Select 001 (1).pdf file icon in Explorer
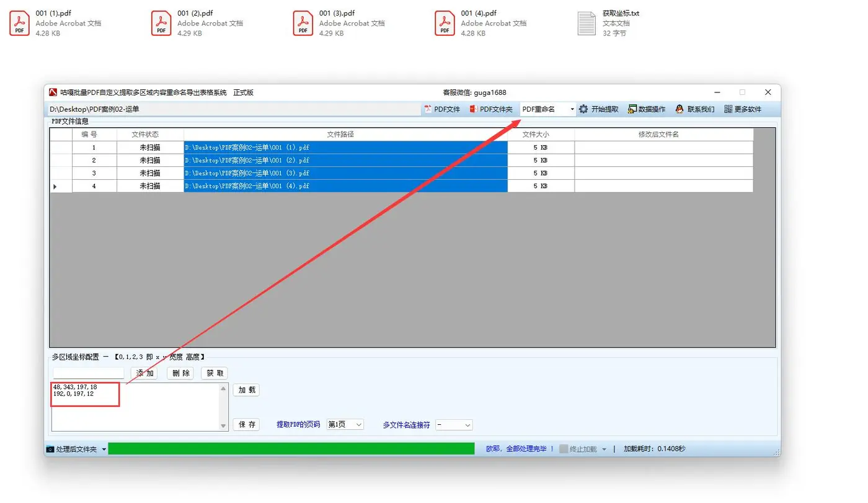Viewport: 868px width, 503px height. point(19,24)
